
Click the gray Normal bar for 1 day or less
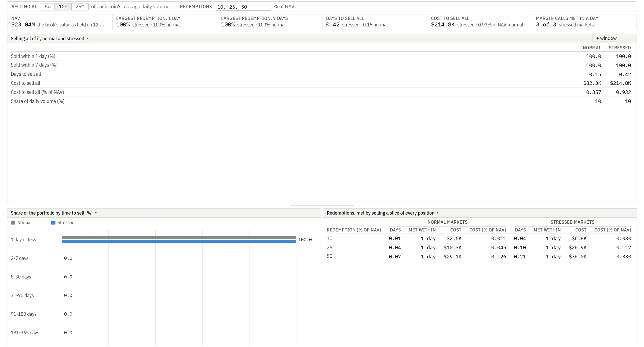point(179,238)
